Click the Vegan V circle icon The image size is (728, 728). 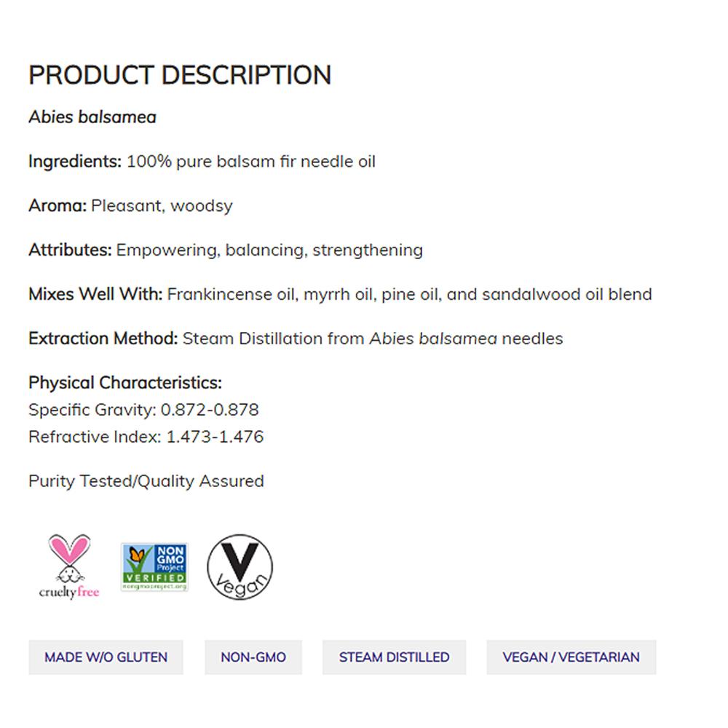point(240,566)
